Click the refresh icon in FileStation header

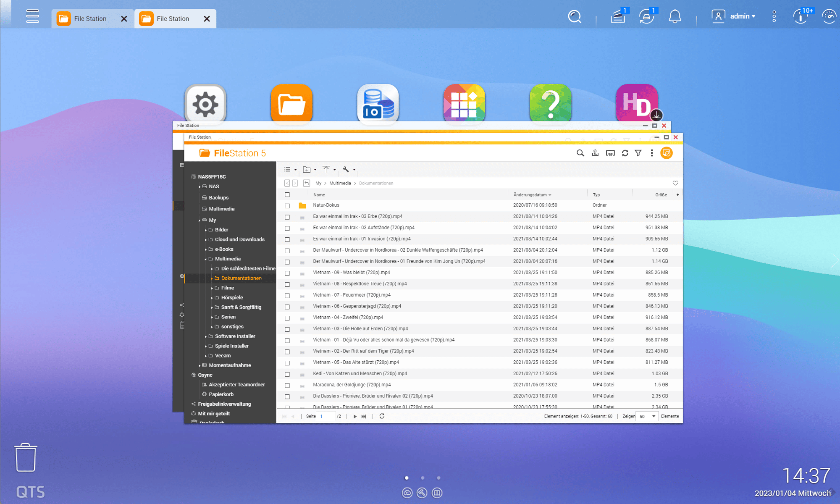click(625, 153)
